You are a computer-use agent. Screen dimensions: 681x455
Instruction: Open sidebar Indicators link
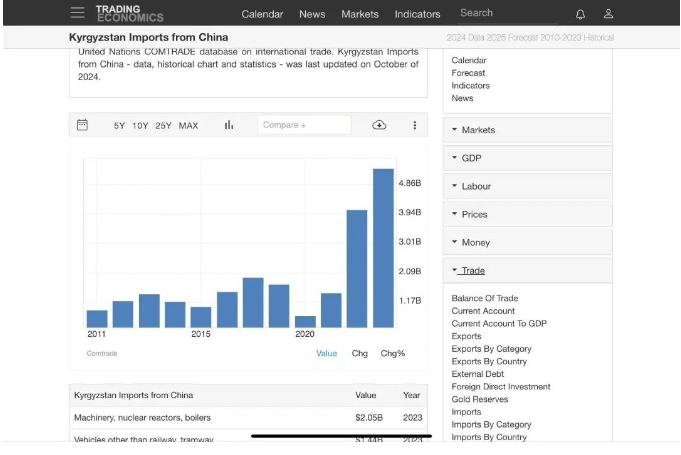pyautogui.click(x=470, y=86)
